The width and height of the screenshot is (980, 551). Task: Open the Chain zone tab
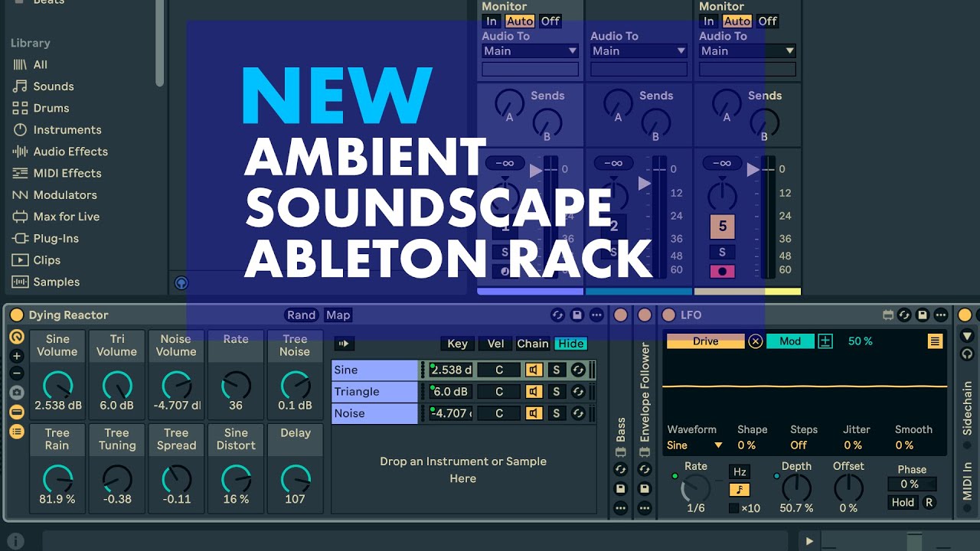(532, 344)
